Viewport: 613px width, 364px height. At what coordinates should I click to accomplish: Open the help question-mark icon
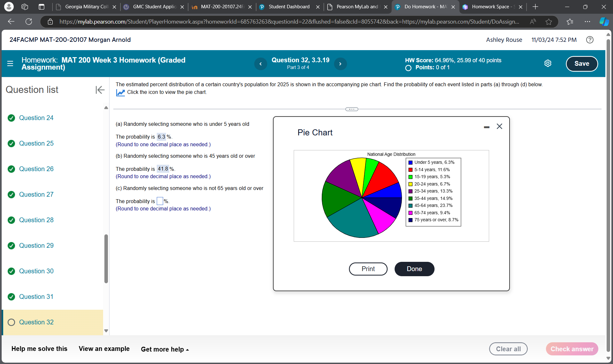pyautogui.click(x=590, y=40)
